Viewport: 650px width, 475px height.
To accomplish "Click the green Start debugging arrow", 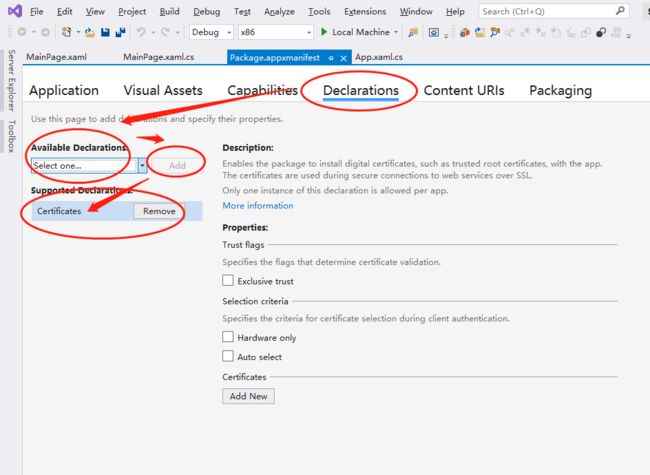I will [x=324, y=32].
